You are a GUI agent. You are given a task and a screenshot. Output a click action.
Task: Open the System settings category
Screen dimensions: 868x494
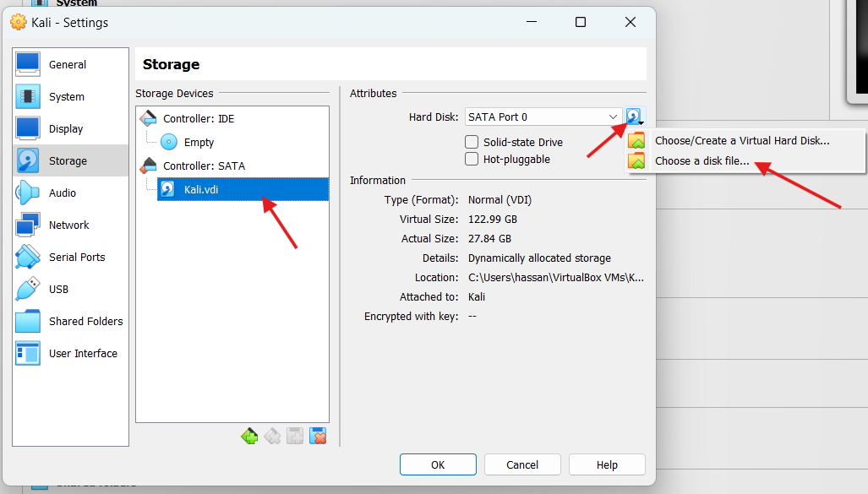[70, 97]
